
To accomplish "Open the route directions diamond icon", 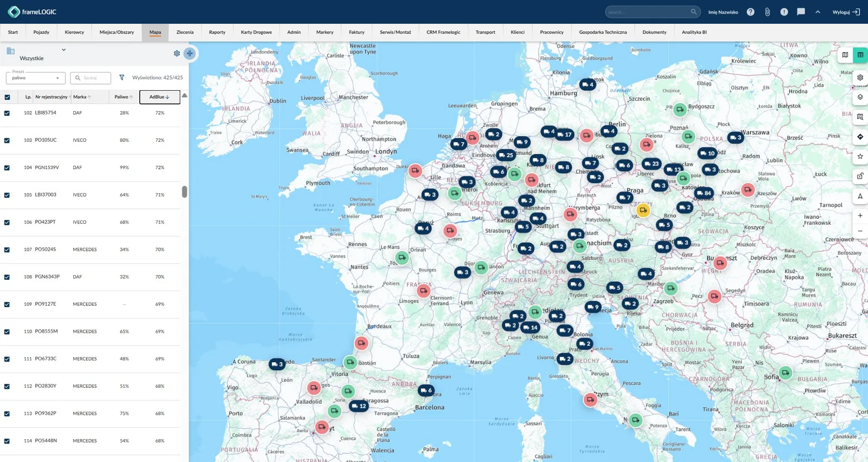I will click(x=860, y=137).
